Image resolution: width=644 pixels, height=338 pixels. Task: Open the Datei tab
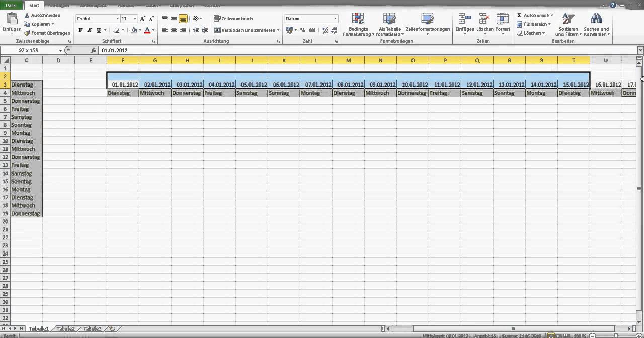tap(11, 5)
